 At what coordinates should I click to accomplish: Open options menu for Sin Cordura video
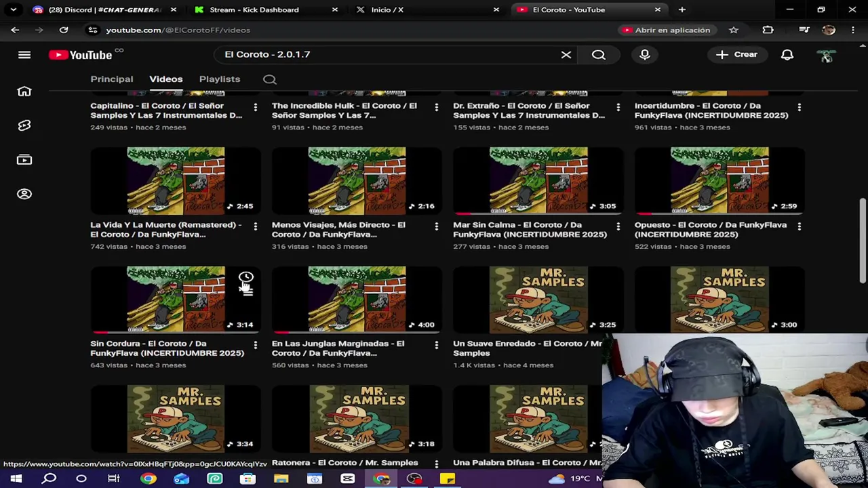pos(255,345)
